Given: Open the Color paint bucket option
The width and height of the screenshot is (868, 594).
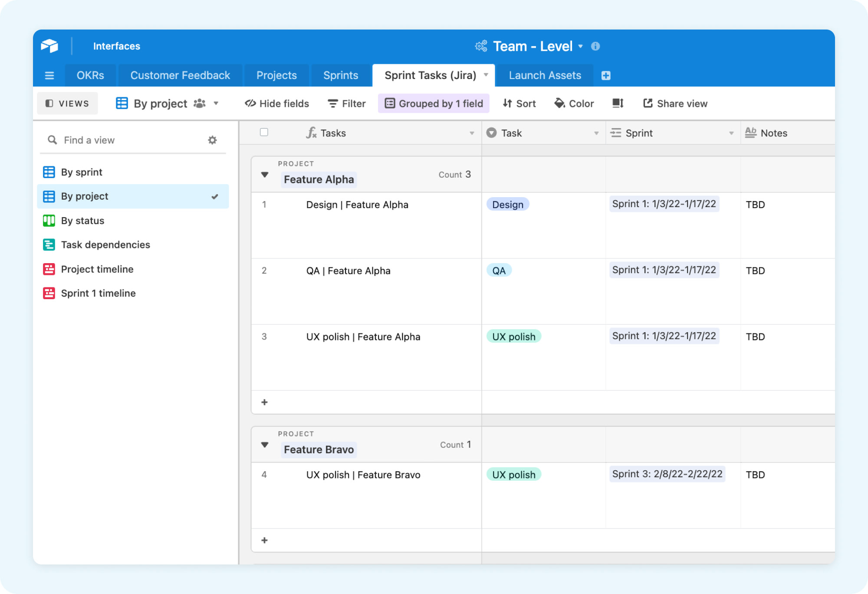Looking at the screenshot, I should click(574, 103).
